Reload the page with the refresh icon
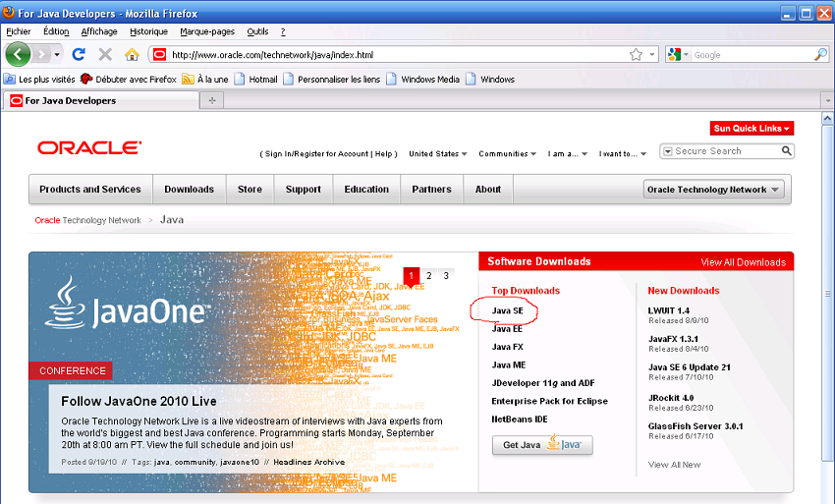Viewport: 835px width, 504px height. 79,54
